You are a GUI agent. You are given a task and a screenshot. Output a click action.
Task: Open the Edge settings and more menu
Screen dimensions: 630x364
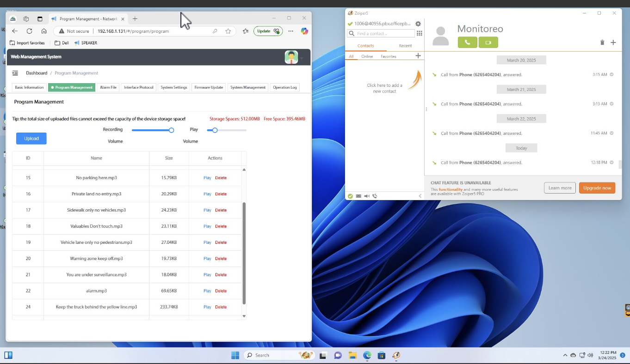(x=290, y=31)
